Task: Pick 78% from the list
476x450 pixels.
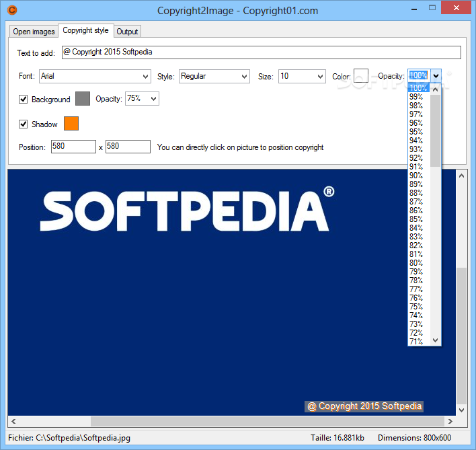Action: [419, 280]
